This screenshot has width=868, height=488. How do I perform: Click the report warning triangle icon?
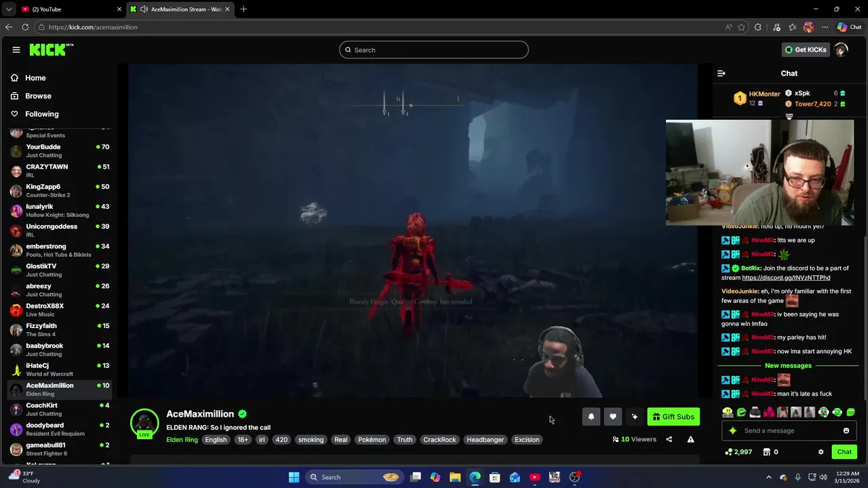(x=690, y=439)
